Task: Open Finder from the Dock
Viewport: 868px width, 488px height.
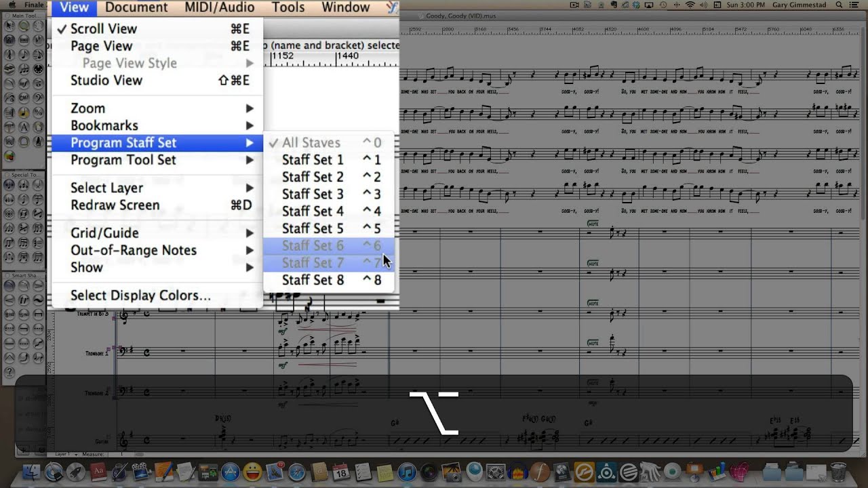Action: (x=31, y=471)
